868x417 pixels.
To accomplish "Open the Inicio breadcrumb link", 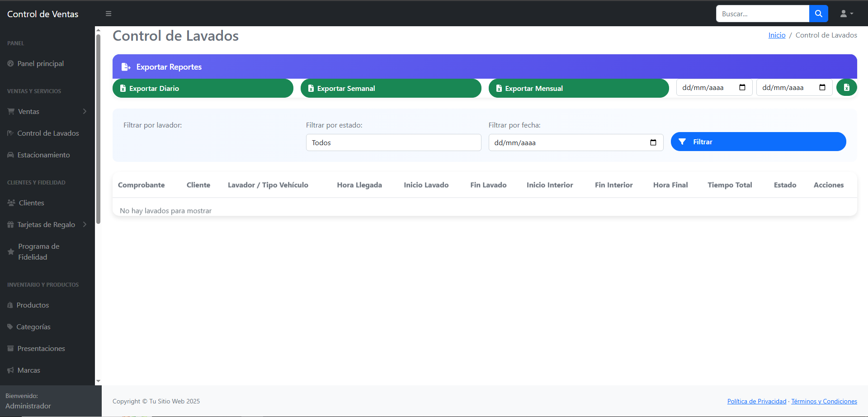I will [776, 35].
